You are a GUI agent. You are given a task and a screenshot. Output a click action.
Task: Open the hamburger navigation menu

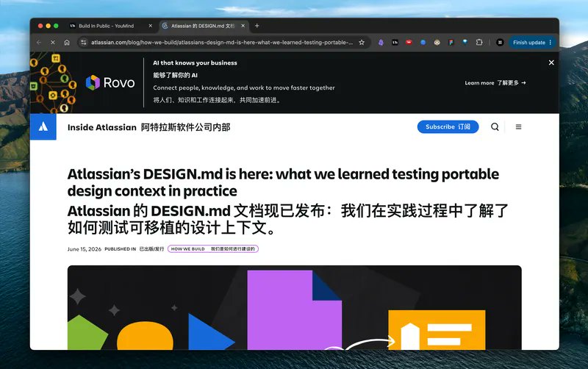[x=519, y=126]
